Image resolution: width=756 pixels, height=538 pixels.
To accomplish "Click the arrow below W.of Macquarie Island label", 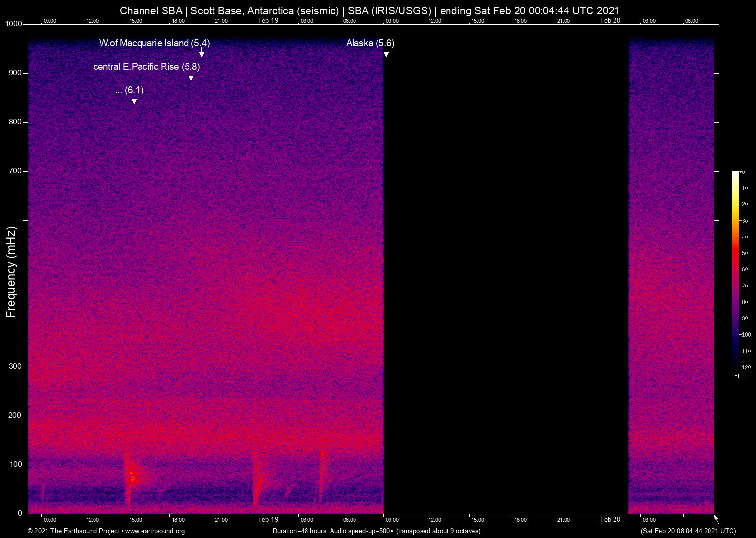I will [x=201, y=53].
